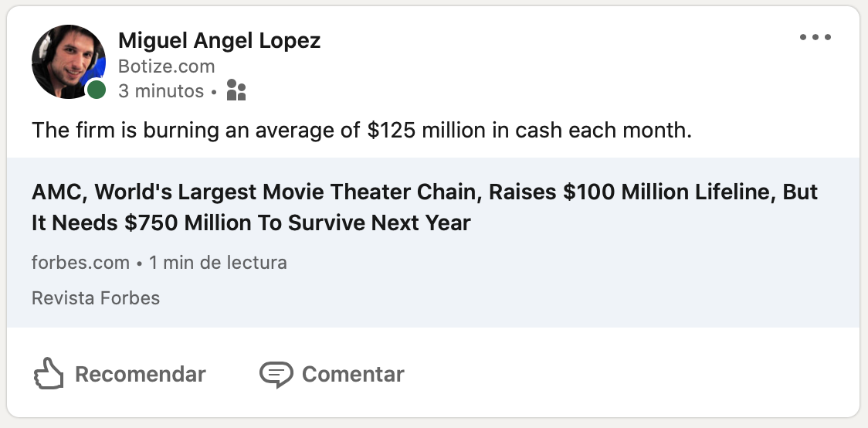The height and width of the screenshot is (428, 868).
Task: Click the second line 'It Needs $750 Million' of headline
Action: [x=251, y=222]
